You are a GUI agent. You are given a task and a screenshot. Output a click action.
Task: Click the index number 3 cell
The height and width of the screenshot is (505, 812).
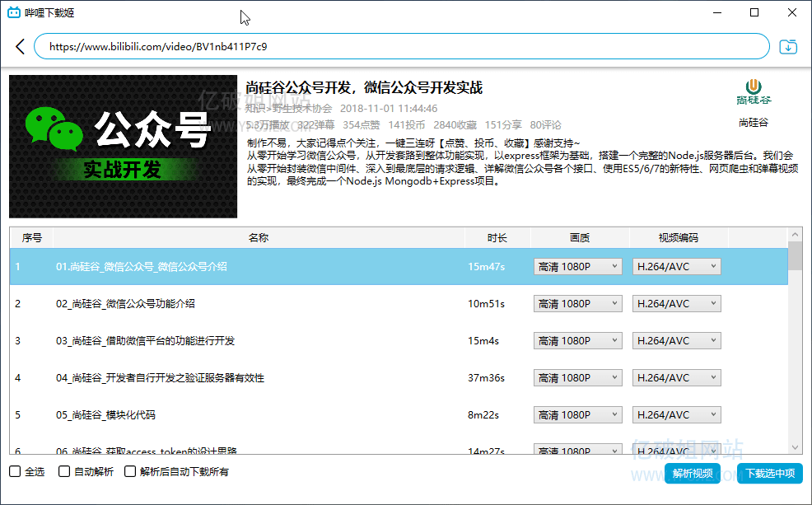pos(17,341)
